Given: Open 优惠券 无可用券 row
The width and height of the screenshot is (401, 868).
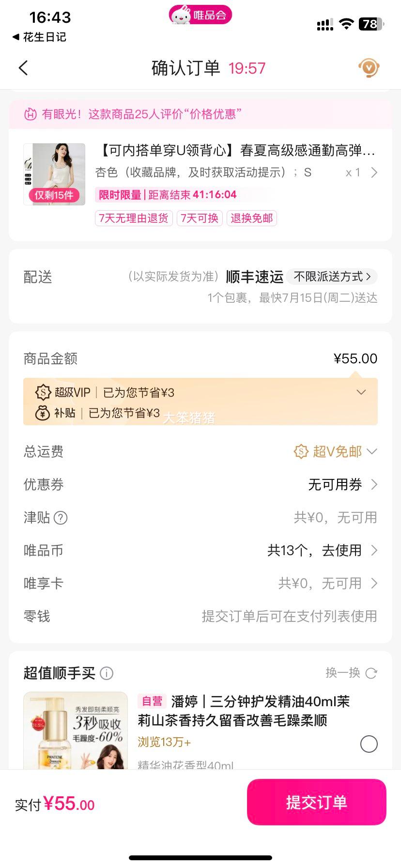Looking at the screenshot, I should (200, 484).
